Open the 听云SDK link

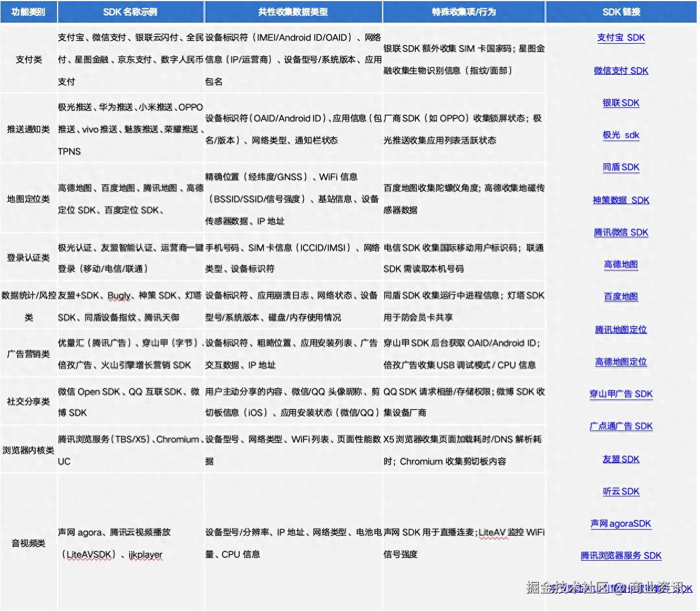click(x=621, y=491)
